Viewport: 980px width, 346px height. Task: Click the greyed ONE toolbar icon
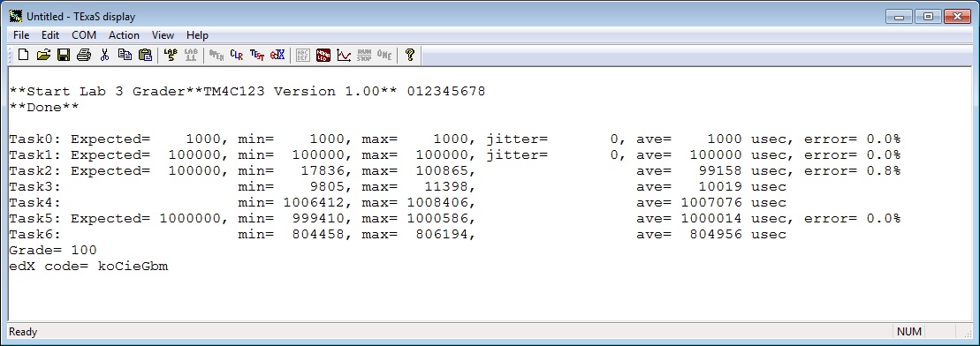pos(384,55)
